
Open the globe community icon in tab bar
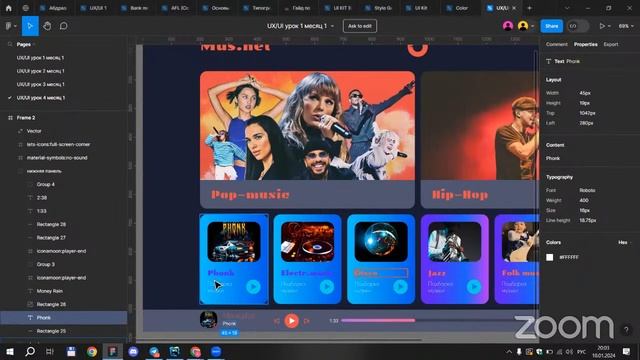(25, 8)
